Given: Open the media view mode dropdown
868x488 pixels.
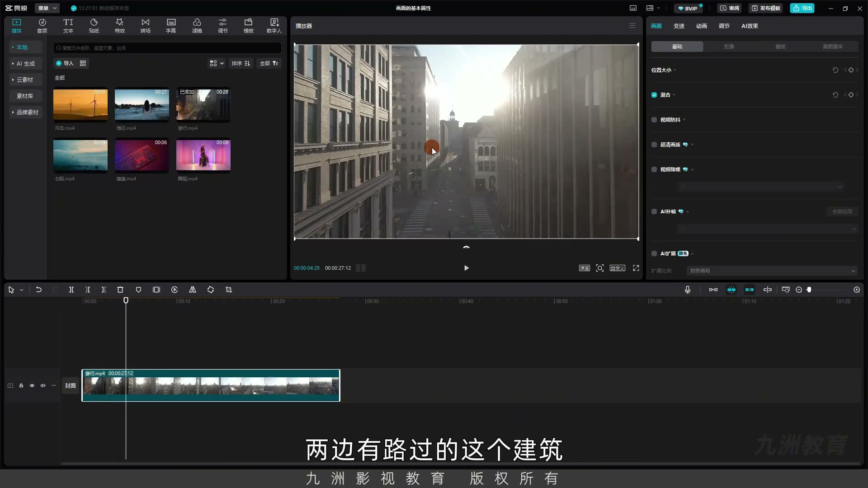Looking at the screenshot, I should point(217,63).
